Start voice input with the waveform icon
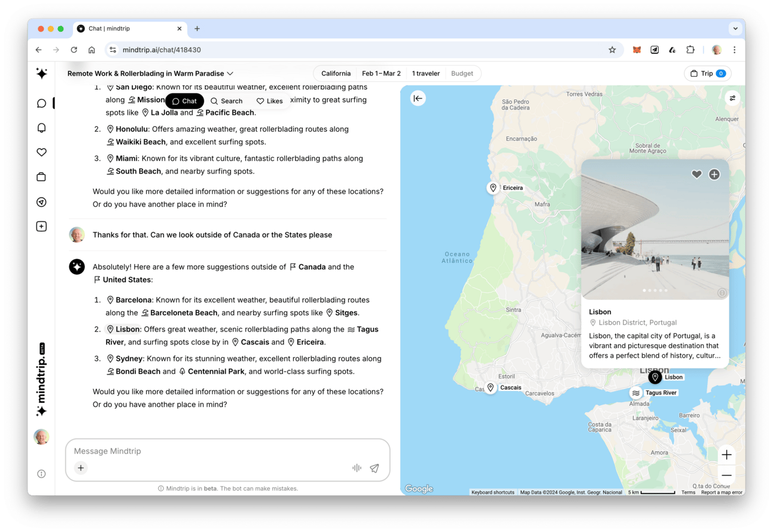Viewport: 773px width, 532px height. click(x=357, y=468)
